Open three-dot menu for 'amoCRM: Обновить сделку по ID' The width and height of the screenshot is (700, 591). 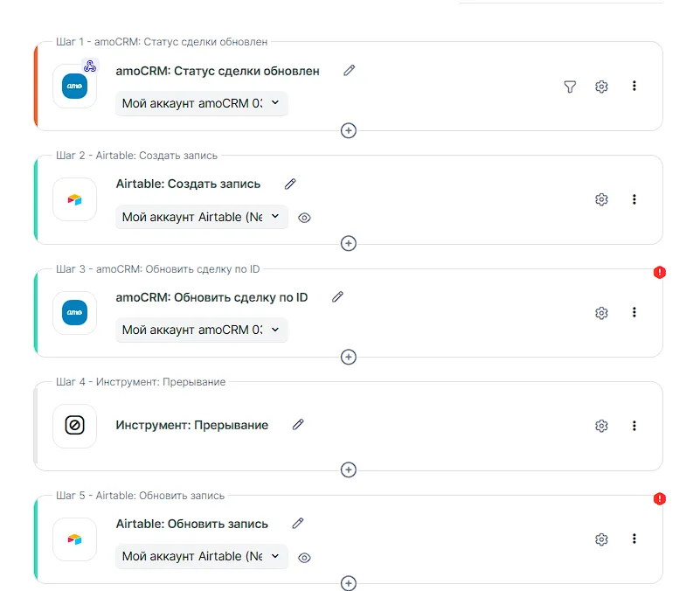coord(634,312)
